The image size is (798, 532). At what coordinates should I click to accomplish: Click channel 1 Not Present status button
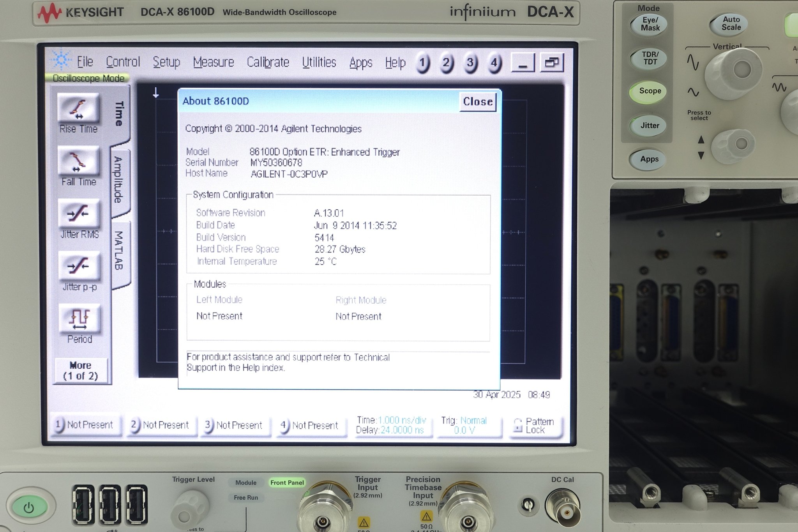coord(86,425)
